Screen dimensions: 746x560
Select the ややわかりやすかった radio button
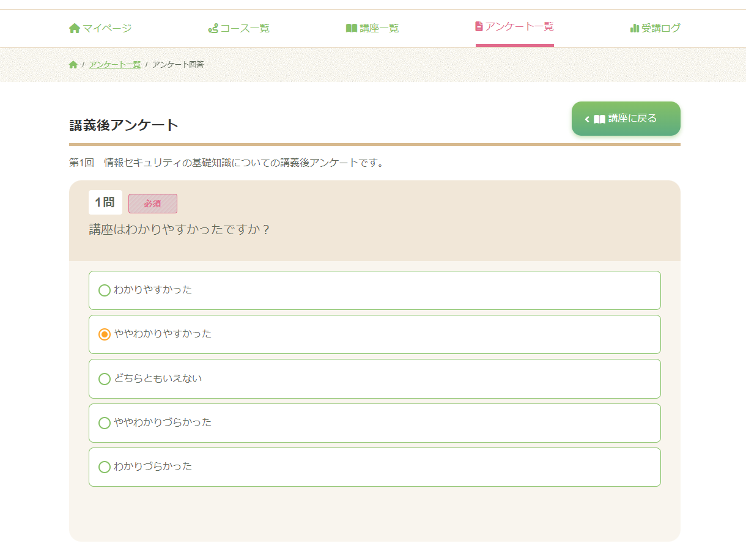pyautogui.click(x=105, y=334)
